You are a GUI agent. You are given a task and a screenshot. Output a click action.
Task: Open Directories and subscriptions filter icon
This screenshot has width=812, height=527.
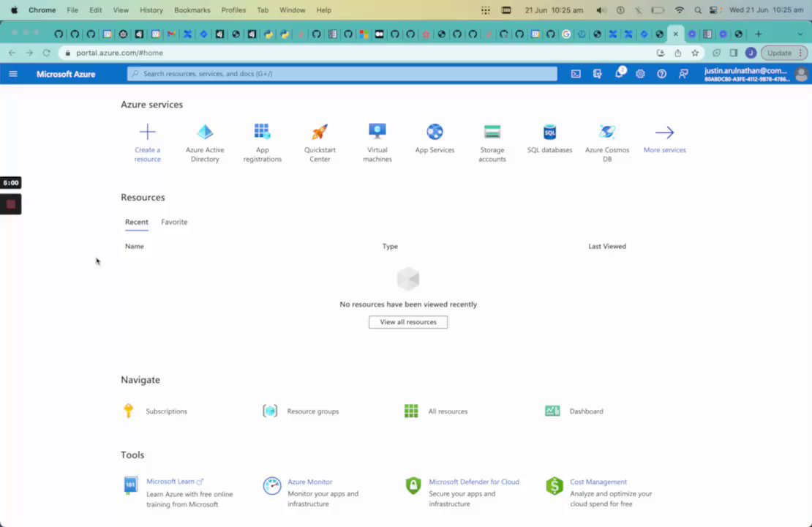[597, 74]
